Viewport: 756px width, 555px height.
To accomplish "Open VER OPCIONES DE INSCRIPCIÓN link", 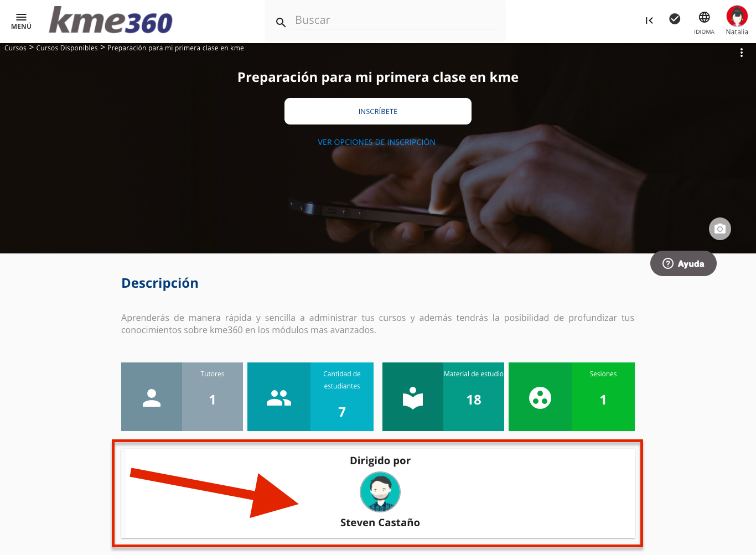I will point(377,142).
